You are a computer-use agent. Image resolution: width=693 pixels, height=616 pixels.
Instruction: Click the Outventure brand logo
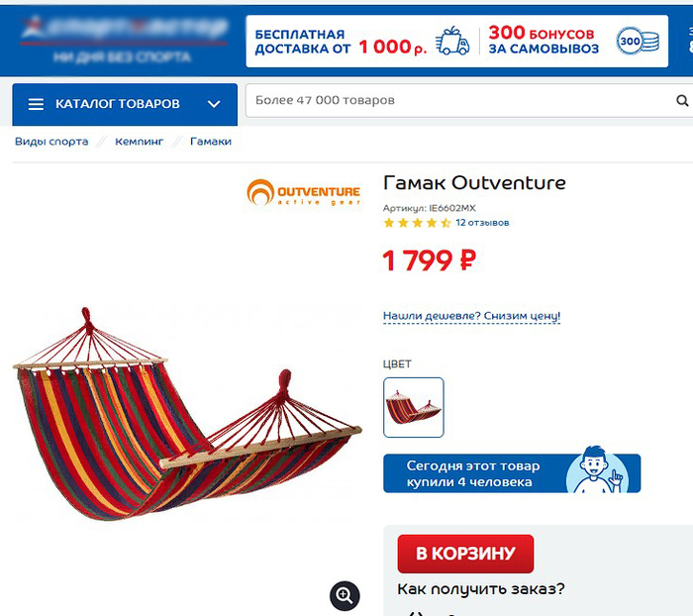click(304, 192)
